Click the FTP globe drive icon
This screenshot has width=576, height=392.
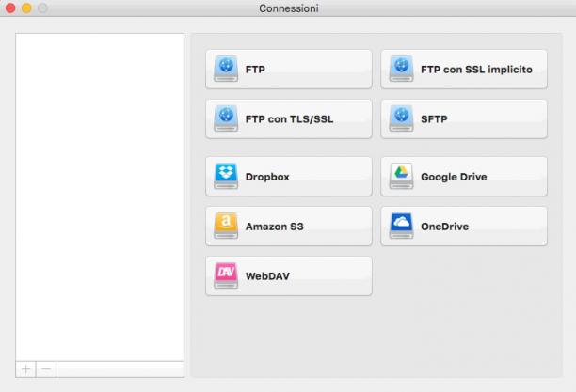(226, 69)
